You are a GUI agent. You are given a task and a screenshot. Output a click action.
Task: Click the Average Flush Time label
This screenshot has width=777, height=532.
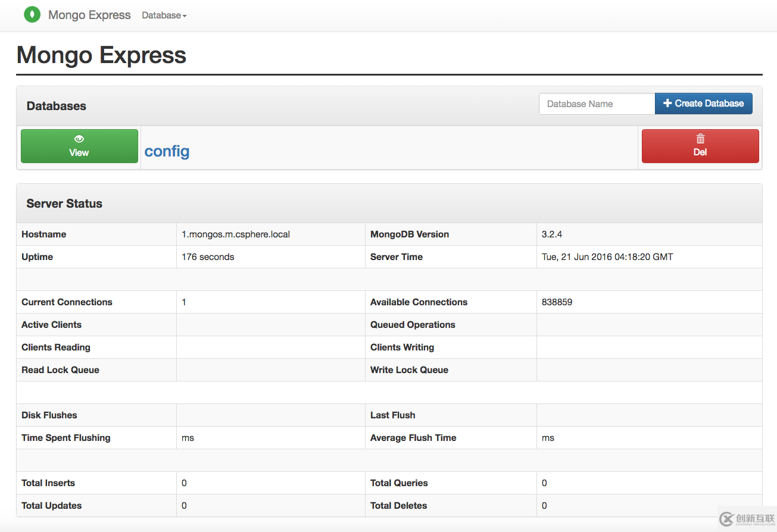[413, 438]
